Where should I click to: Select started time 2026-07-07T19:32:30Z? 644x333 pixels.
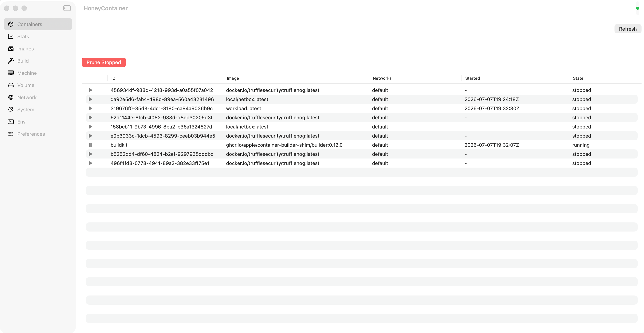[492, 108]
